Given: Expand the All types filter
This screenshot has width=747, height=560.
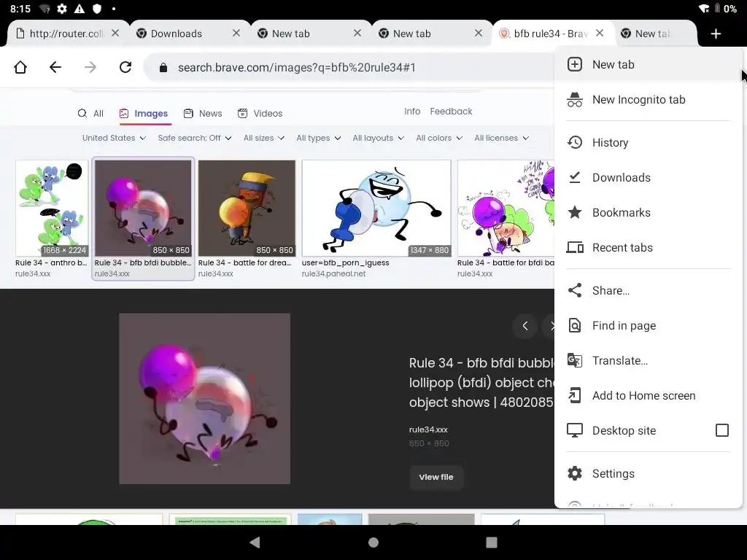Looking at the screenshot, I should [318, 138].
